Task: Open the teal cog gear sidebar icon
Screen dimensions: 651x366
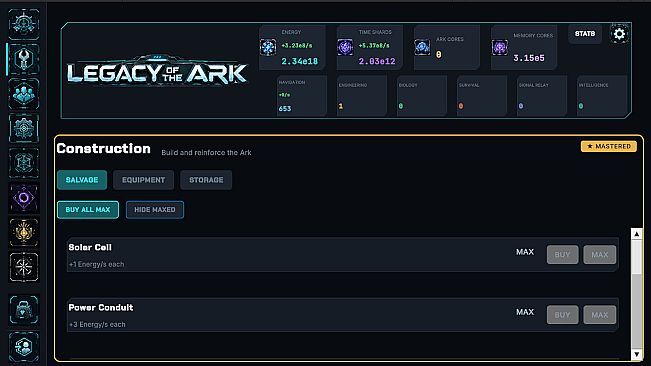Action: pos(24,129)
